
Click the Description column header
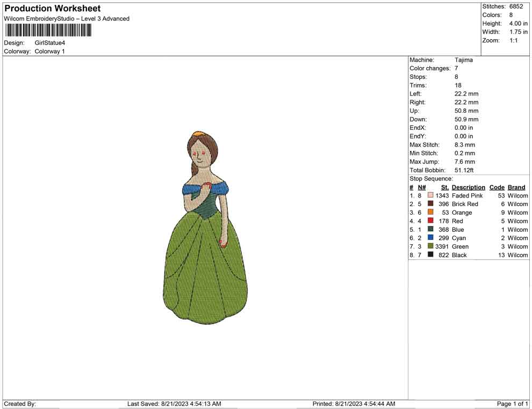(468, 187)
